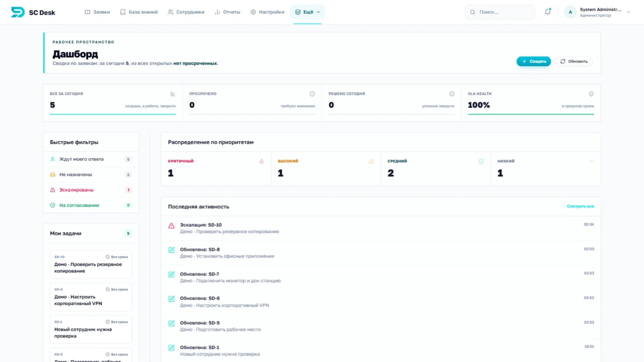Open task card SD-10 'Проверить резервное копирование'

91,264
